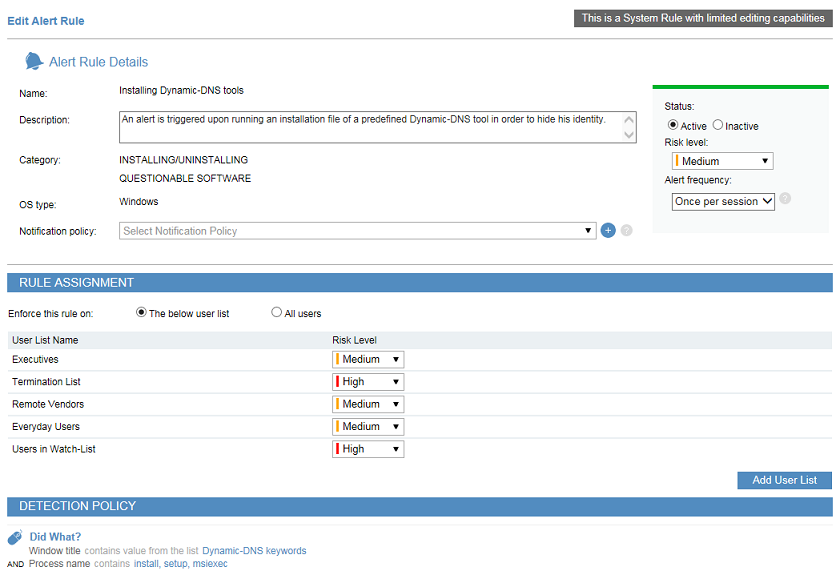Viewport: 840px width, 579px height.
Task: Click the blue plus icon beside Notification policy
Action: click(607, 231)
